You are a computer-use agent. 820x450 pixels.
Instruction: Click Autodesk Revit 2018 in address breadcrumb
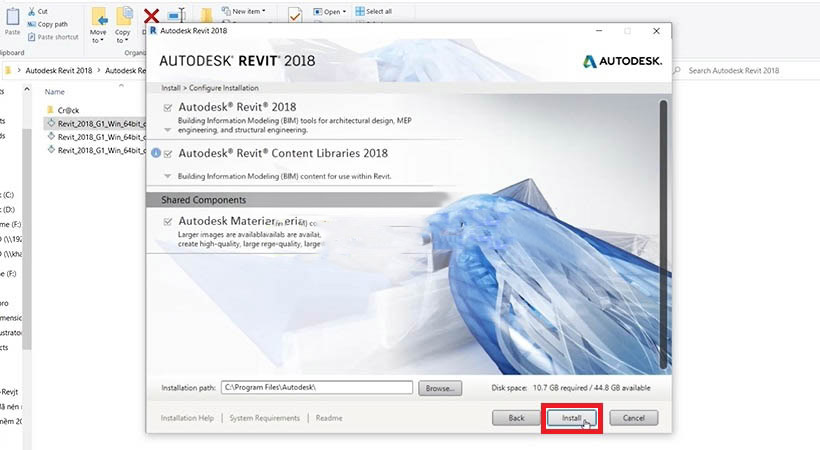click(x=59, y=70)
